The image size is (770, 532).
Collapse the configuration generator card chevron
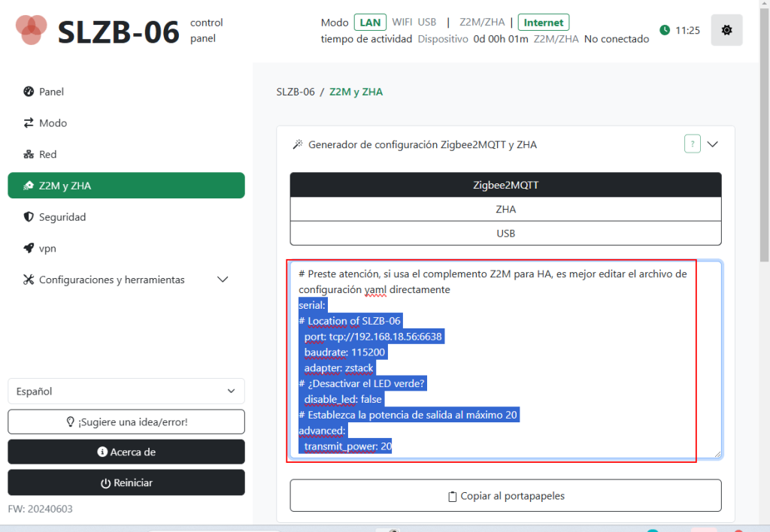click(713, 144)
